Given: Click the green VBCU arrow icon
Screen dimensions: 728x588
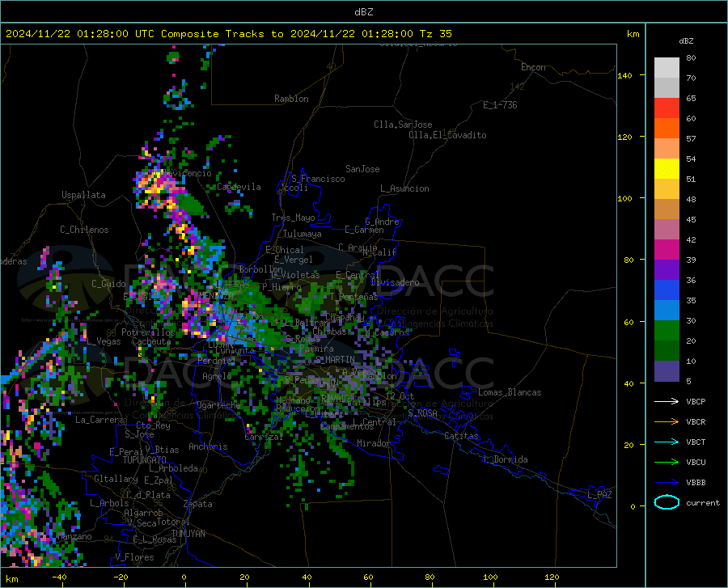Looking at the screenshot, I should click(x=667, y=463).
